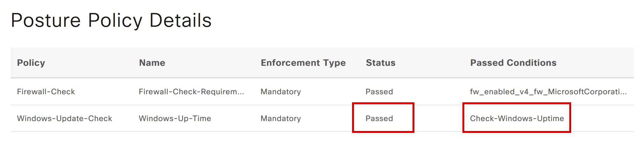644x145 pixels.
Task: Click the Passed status for Firewall-Check
Action: coord(379,92)
